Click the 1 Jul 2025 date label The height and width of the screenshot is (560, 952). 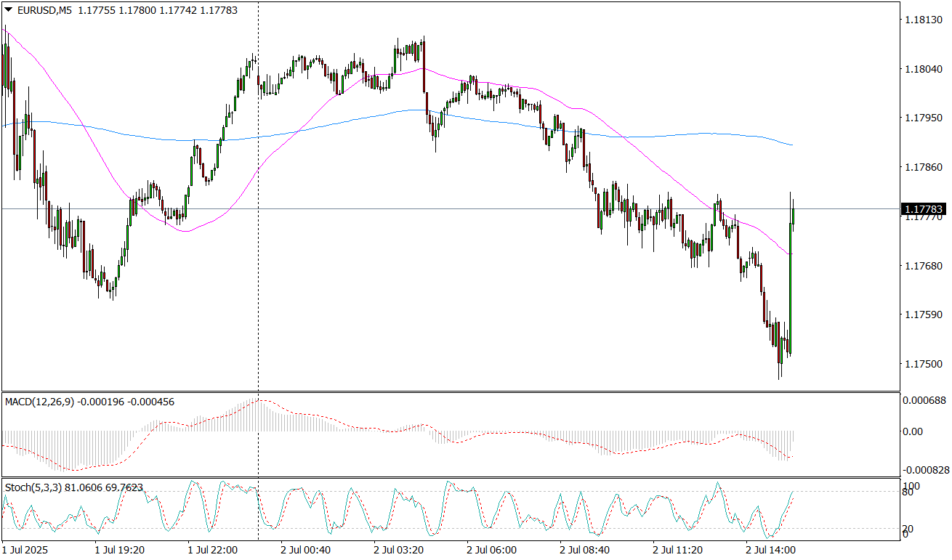(24, 551)
